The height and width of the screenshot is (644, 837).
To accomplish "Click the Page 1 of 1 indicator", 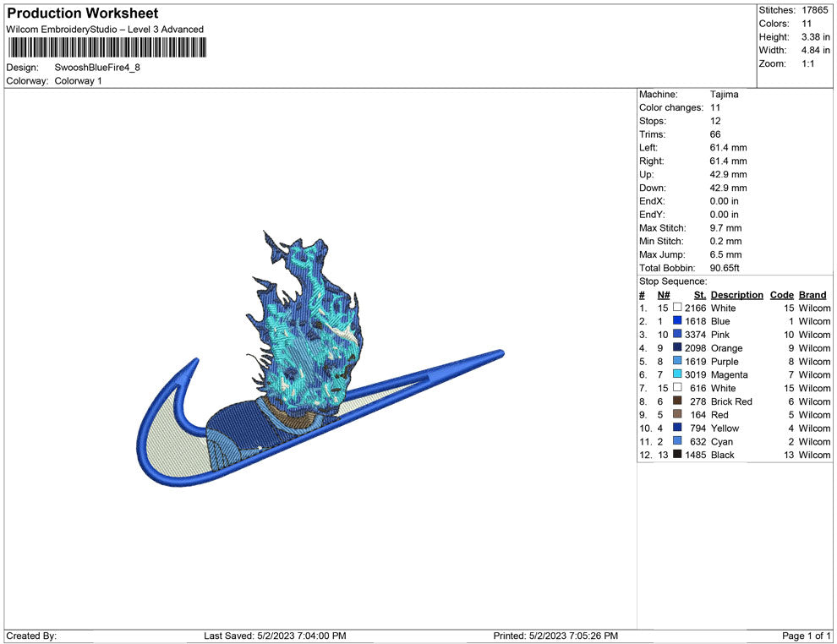I will coord(806,636).
